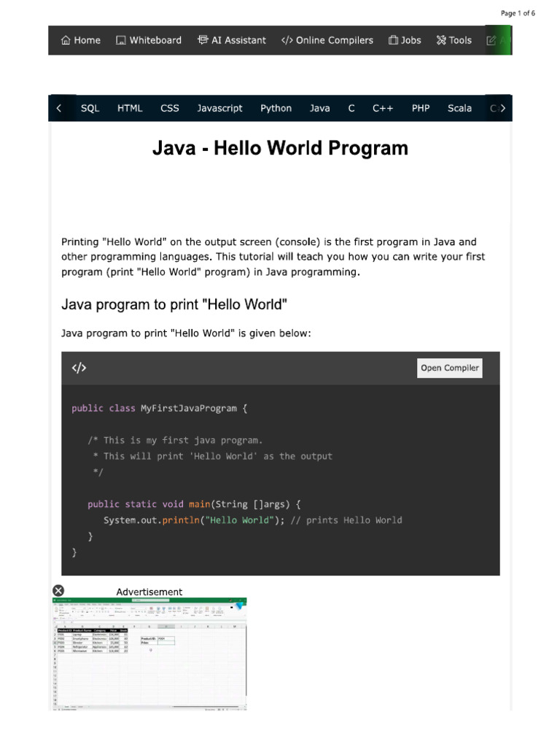Choose the C++ tab
The height and width of the screenshot is (747, 560).
coord(383,108)
